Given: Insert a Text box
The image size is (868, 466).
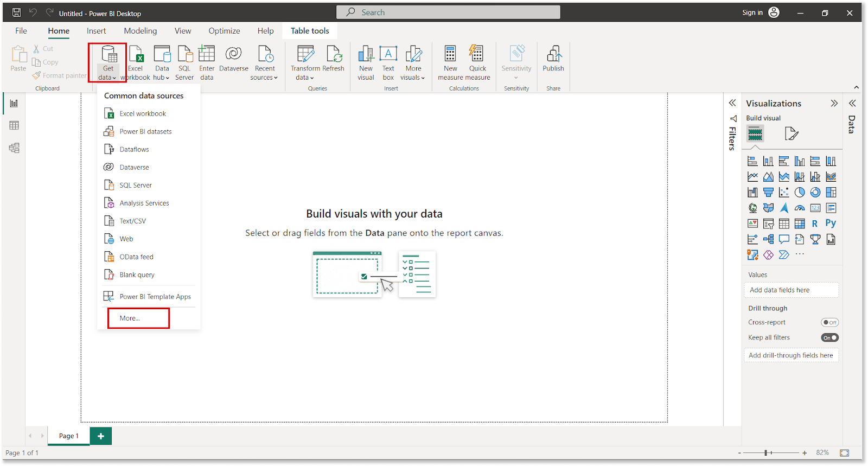Looking at the screenshot, I should (388, 63).
